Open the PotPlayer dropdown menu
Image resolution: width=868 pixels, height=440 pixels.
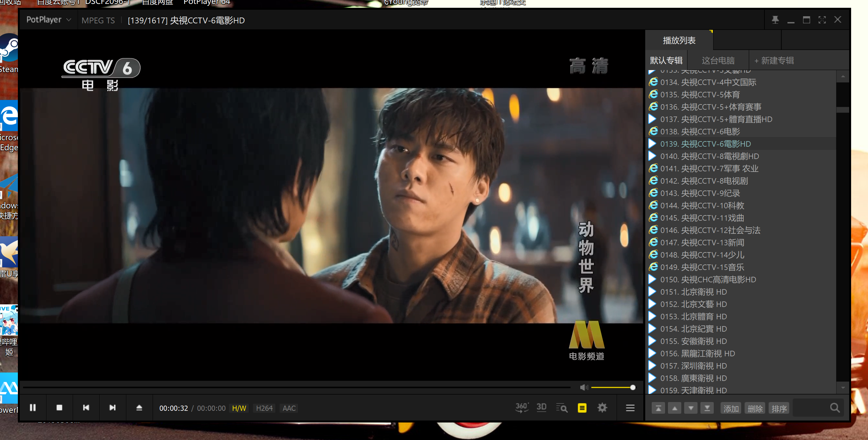coord(48,20)
